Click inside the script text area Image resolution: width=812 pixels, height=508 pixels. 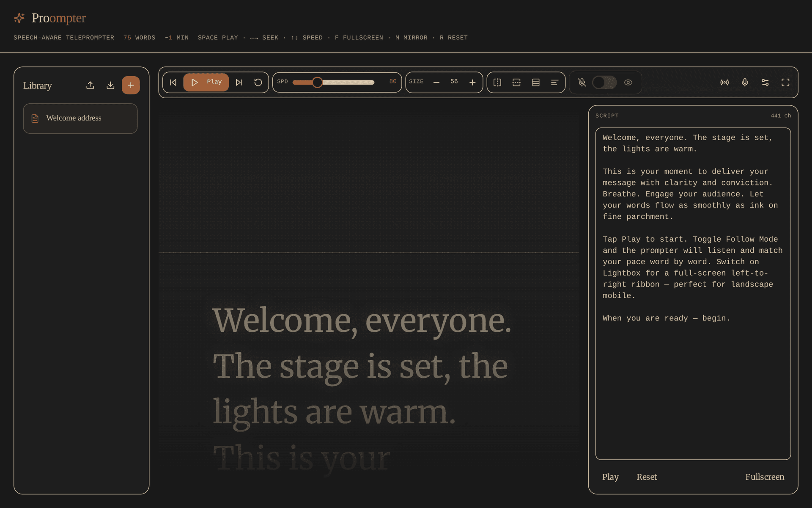pyautogui.click(x=693, y=293)
